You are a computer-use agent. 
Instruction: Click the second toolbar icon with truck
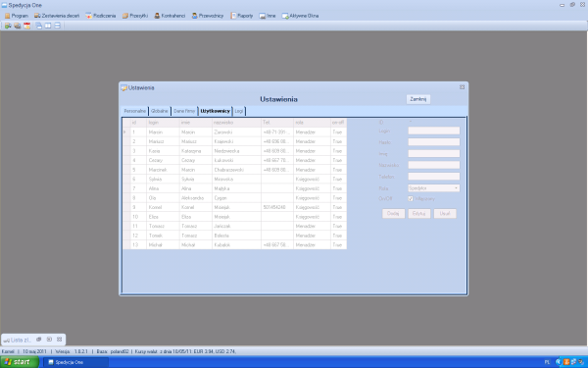coord(18,26)
